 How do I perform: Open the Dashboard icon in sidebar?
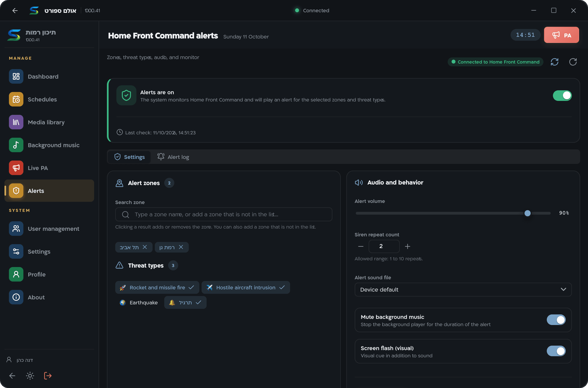16,76
